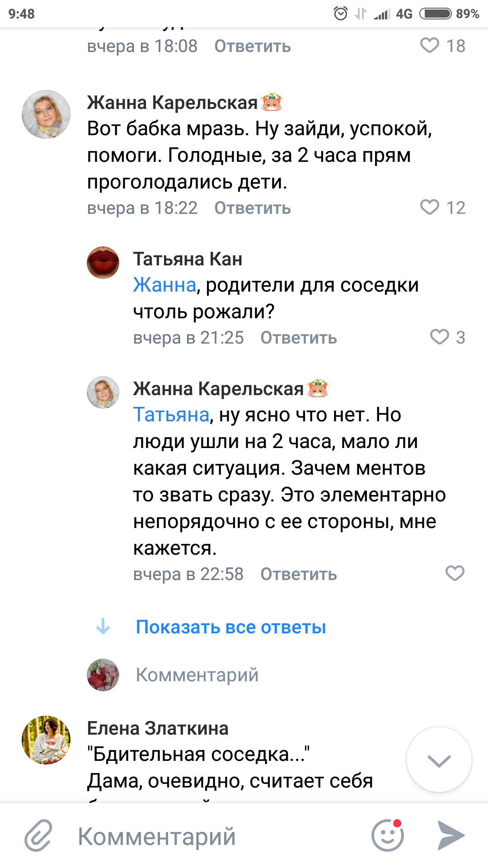
Task: Tap Ответить under the 22:58 reply
Action: click(298, 575)
